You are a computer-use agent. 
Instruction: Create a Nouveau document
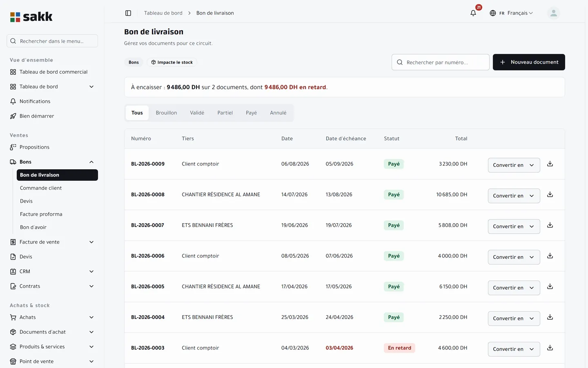pyautogui.click(x=529, y=62)
